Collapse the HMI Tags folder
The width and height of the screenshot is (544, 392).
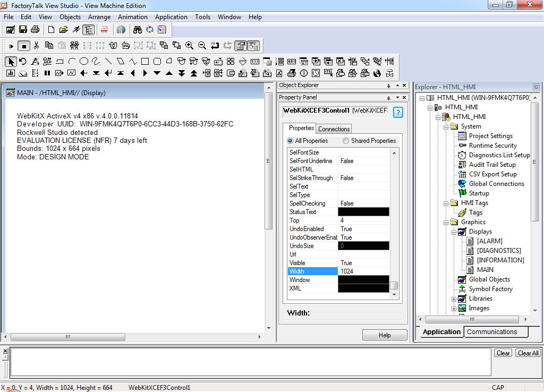pyautogui.click(x=446, y=203)
